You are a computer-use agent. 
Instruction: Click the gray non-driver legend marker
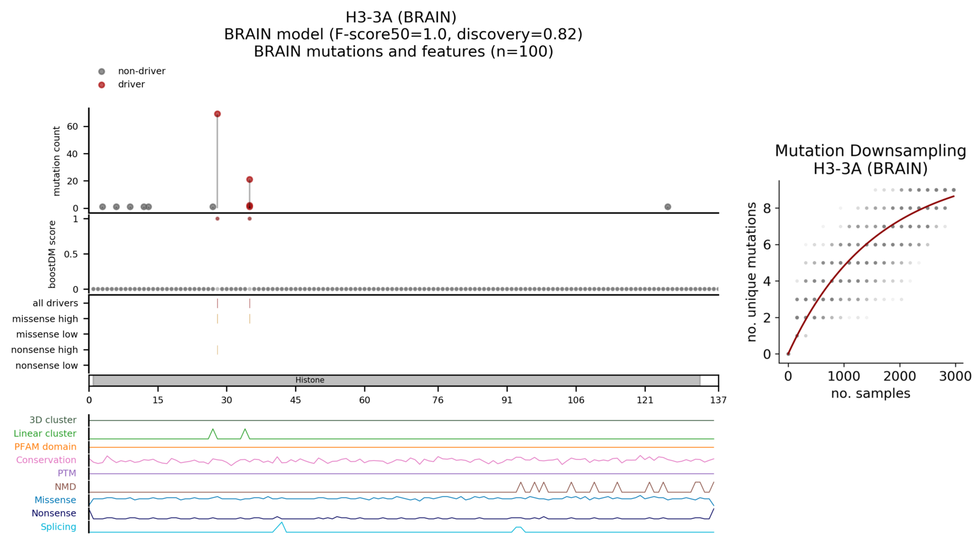tap(101, 71)
